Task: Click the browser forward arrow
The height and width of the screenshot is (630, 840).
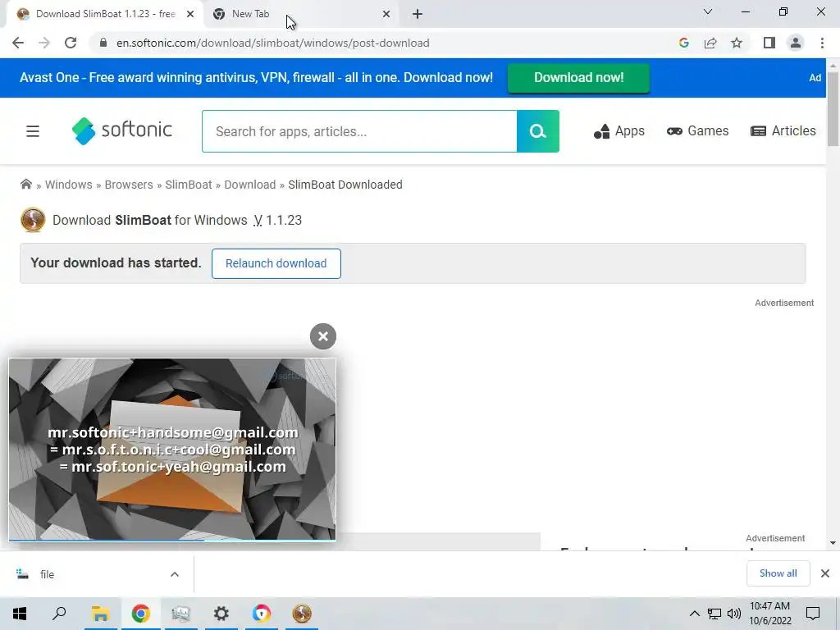Action: click(x=44, y=43)
